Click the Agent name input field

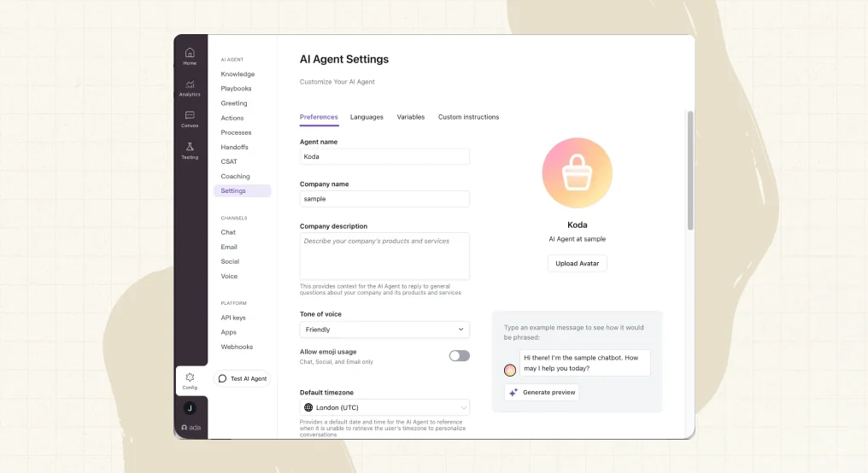(x=384, y=156)
